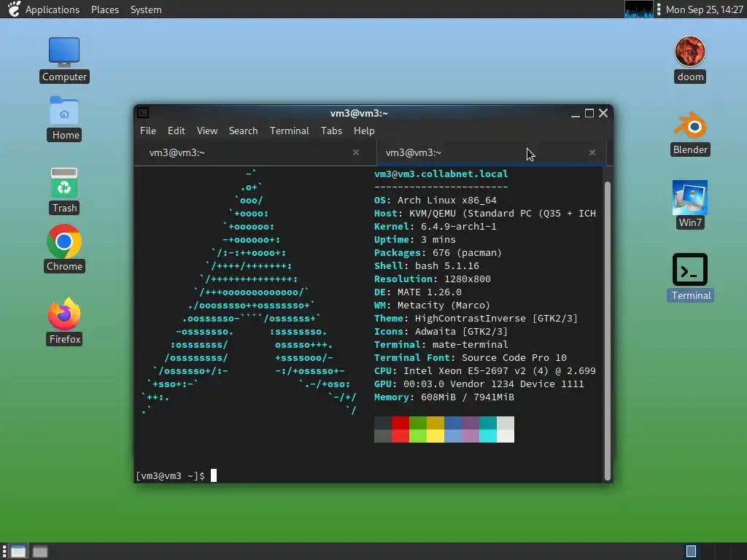Click the Host: KVM/QEMU line
The width and height of the screenshot is (747, 560).
click(484, 214)
